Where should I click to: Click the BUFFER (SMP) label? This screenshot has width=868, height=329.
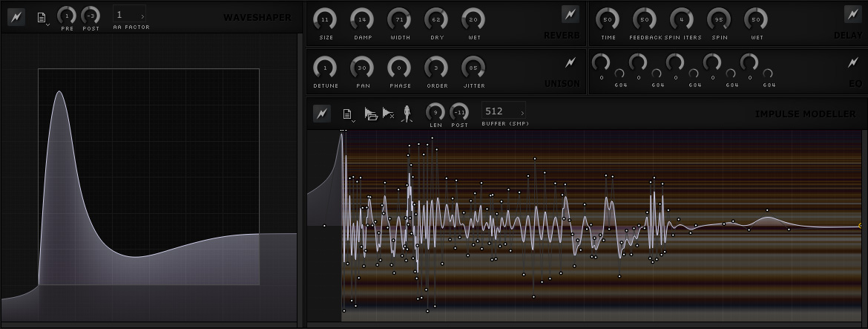point(505,123)
